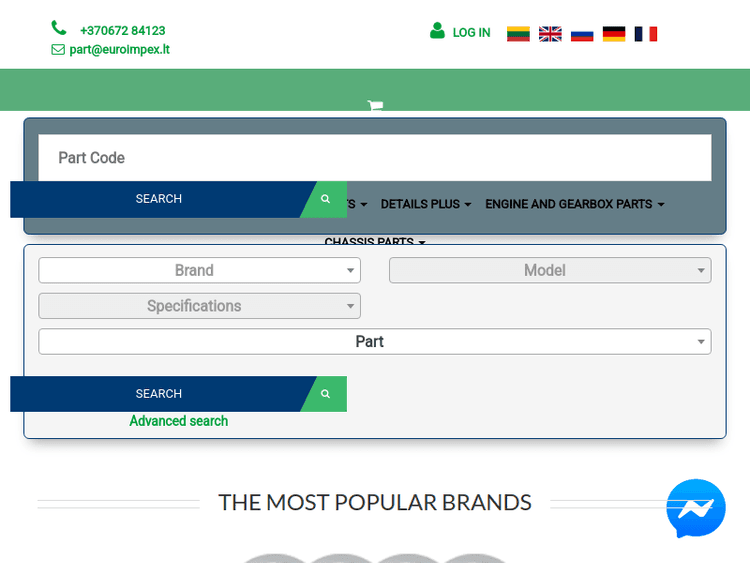Click the phone icon in header
Screen dimensions: 750x563
(x=59, y=29)
